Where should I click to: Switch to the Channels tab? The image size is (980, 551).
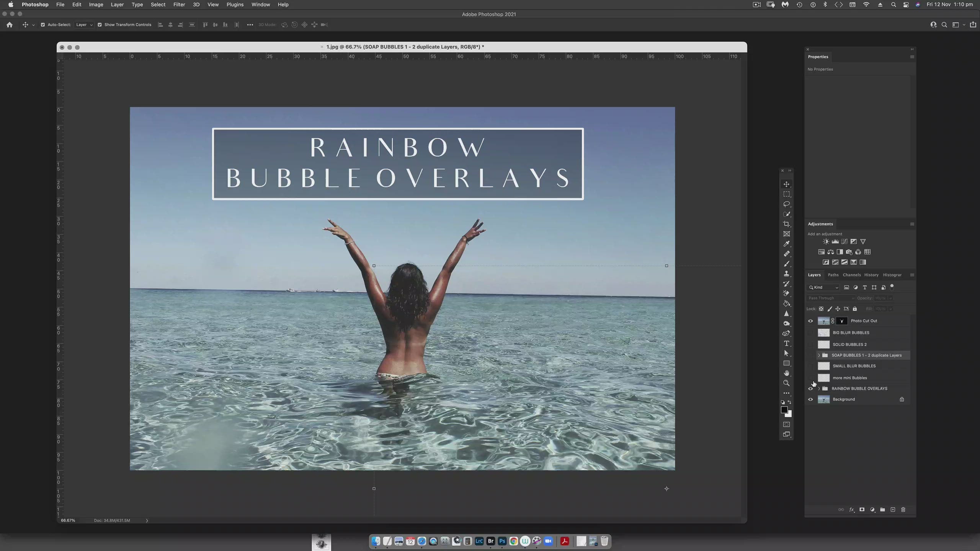(x=852, y=275)
